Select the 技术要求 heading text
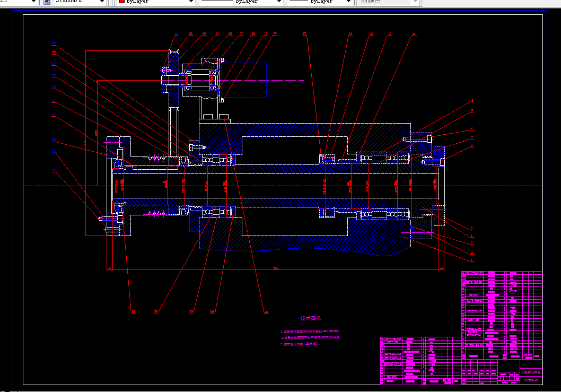This screenshot has width=561, height=392. (311, 318)
